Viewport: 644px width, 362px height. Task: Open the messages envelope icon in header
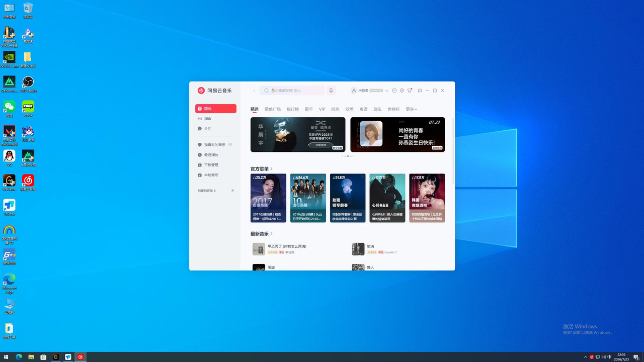pyautogui.click(x=394, y=90)
